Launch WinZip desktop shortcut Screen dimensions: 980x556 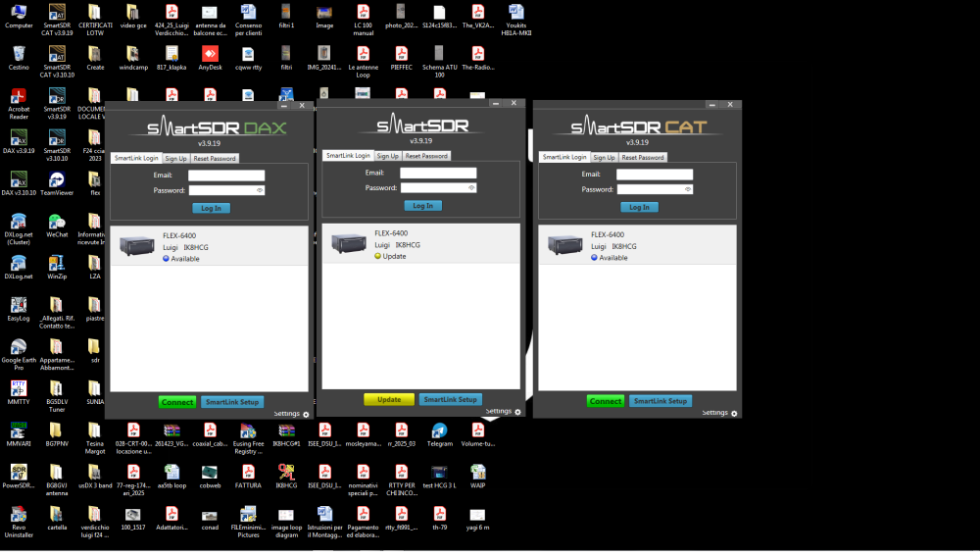(x=57, y=268)
